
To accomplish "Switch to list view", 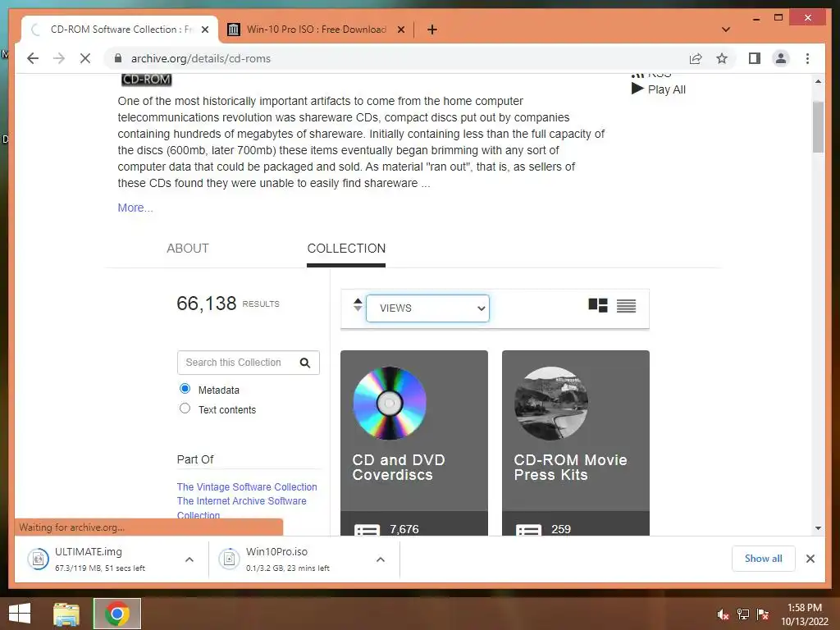I will 626,306.
